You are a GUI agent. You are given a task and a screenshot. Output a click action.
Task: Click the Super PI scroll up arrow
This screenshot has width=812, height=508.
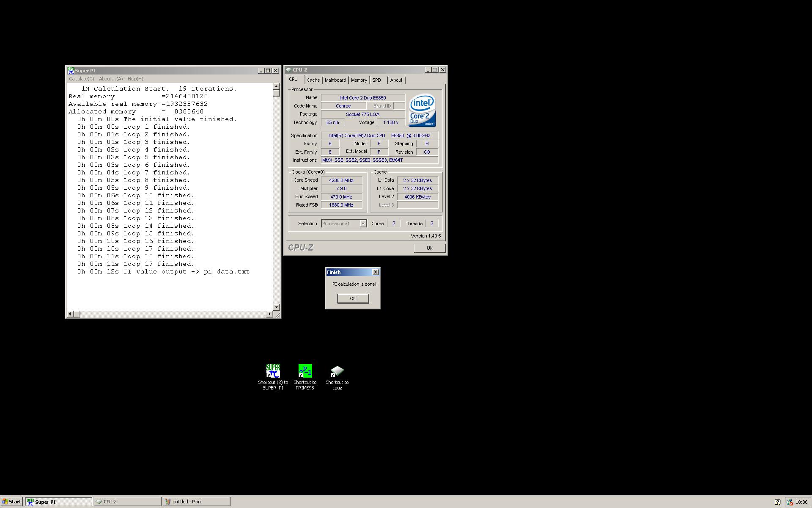[x=277, y=86]
